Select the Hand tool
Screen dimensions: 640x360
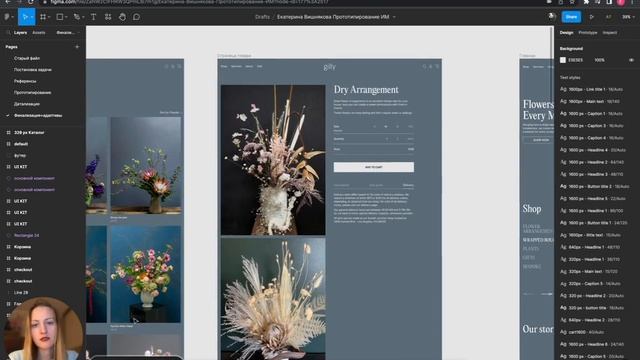[122, 17]
